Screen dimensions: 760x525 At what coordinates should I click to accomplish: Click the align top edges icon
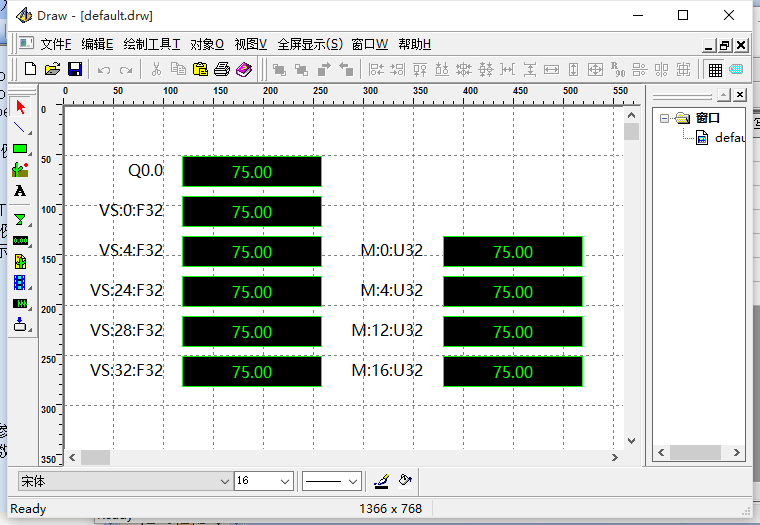tap(420, 70)
